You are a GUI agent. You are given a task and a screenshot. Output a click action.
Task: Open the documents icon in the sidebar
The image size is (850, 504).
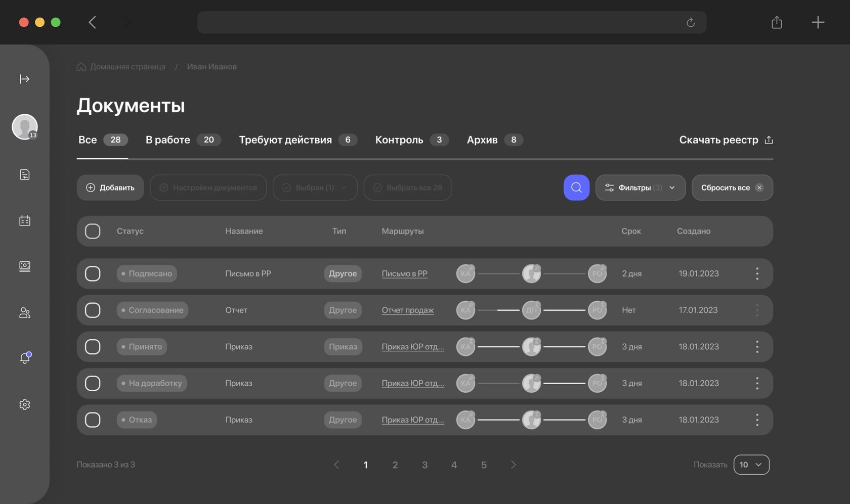coord(24,175)
